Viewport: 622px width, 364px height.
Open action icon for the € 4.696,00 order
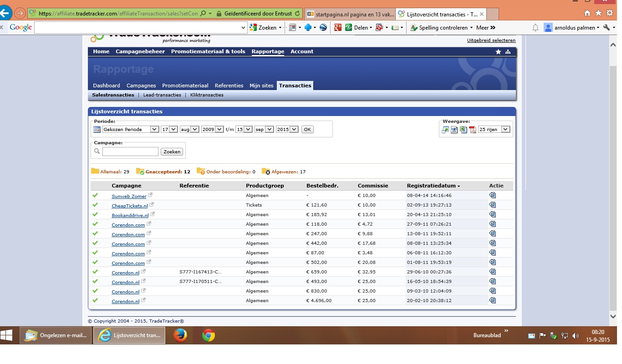[492, 300]
